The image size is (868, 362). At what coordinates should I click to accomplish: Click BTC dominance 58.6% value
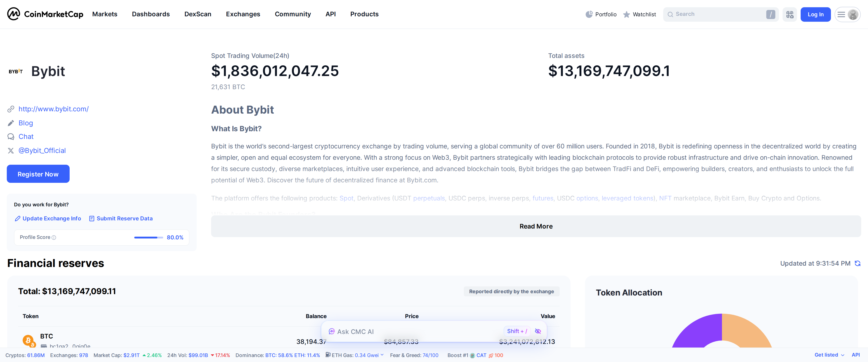279,355
